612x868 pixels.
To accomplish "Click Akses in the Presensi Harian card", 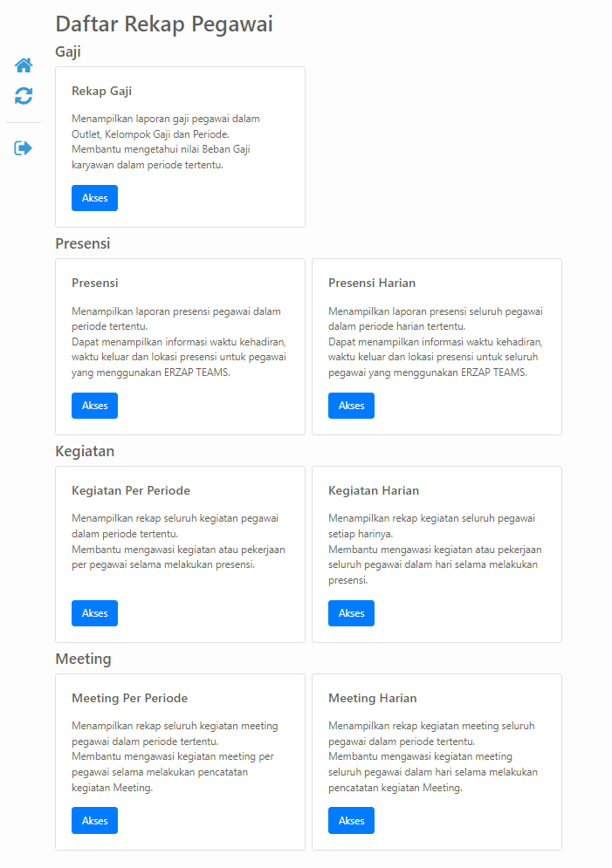I will (351, 406).
